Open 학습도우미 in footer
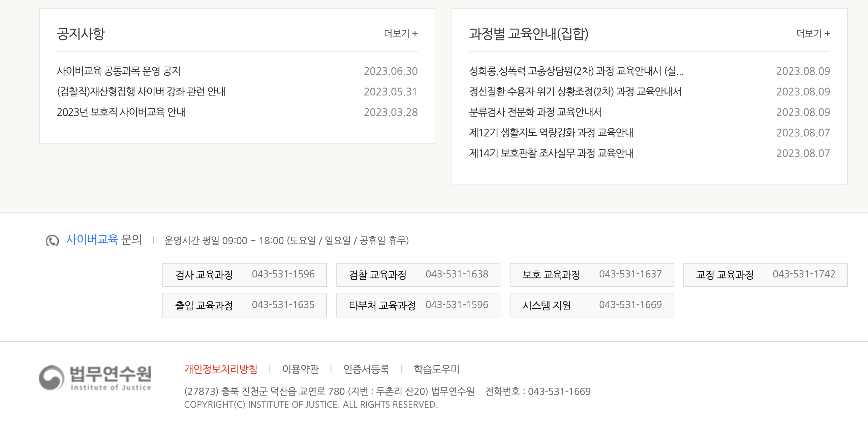 [x=436, y=369]
